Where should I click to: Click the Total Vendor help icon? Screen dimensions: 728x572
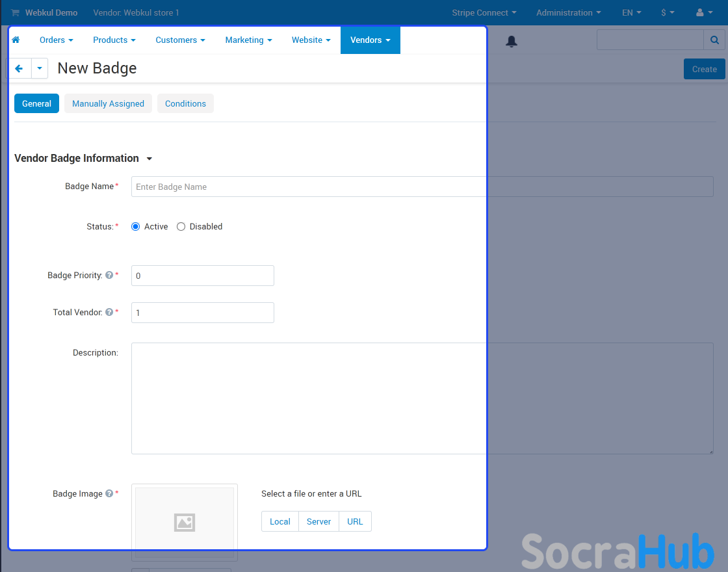tap(109, 313)
